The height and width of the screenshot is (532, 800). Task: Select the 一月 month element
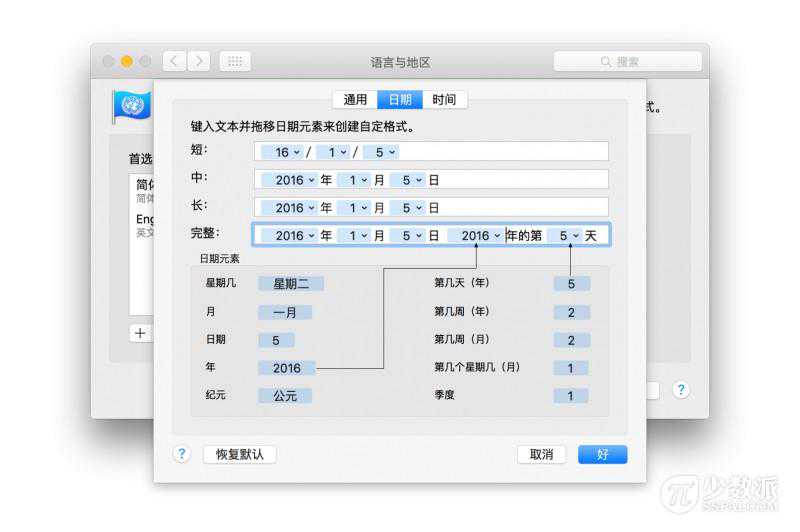[285, 312]
